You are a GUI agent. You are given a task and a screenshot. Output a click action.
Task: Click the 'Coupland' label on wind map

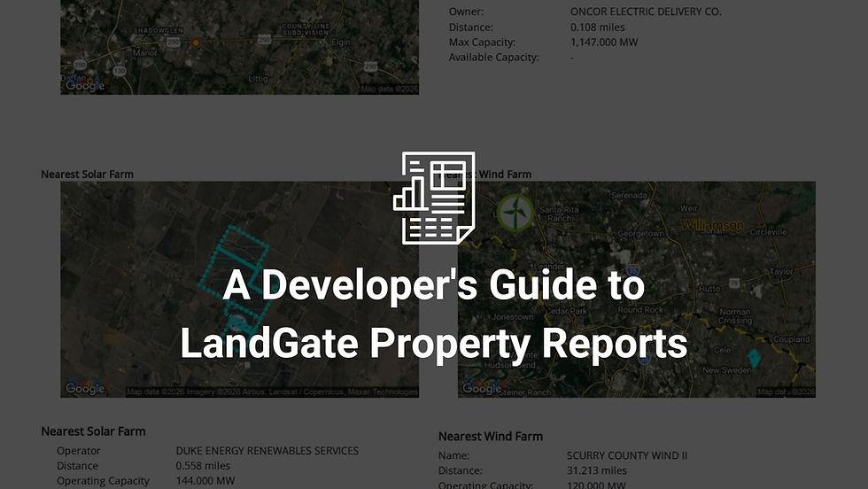point(792,339)
